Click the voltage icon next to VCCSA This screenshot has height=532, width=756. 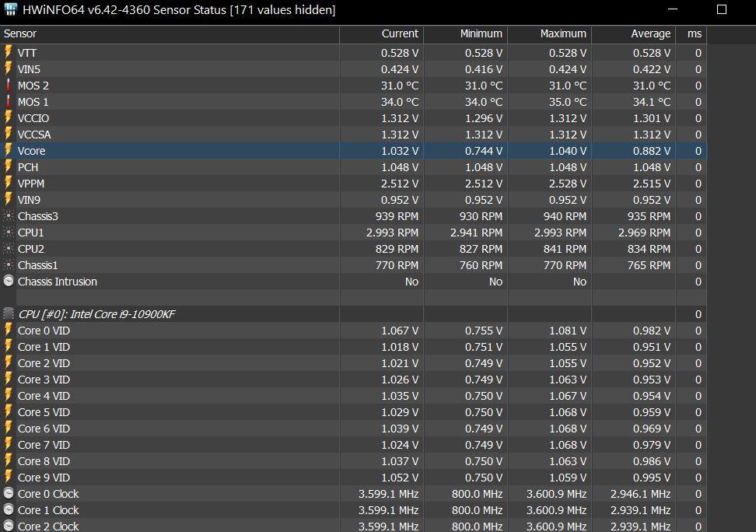[9, 134]
